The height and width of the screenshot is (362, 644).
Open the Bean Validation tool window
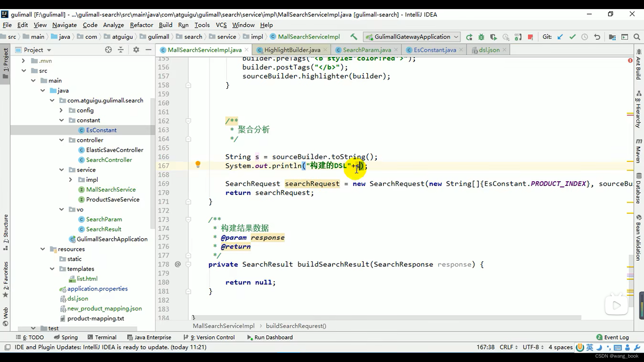(638, 237)
